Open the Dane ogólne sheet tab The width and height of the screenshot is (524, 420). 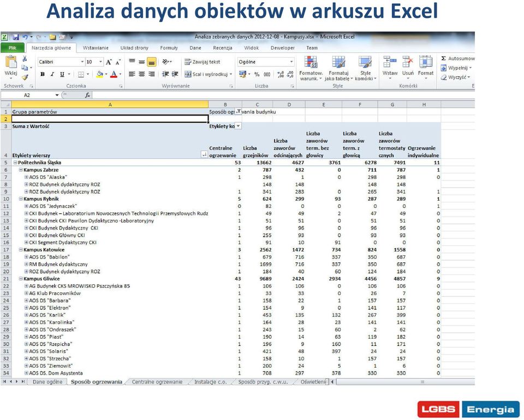47,382
